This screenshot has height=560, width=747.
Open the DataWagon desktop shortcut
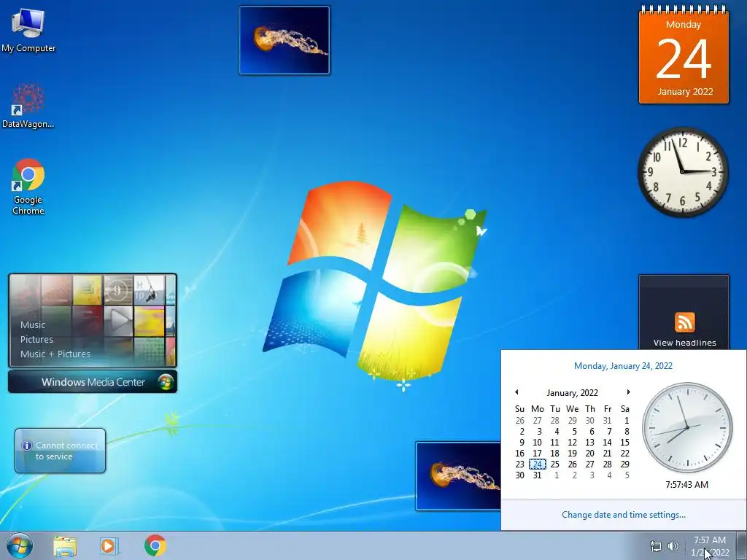pos(28,106)
